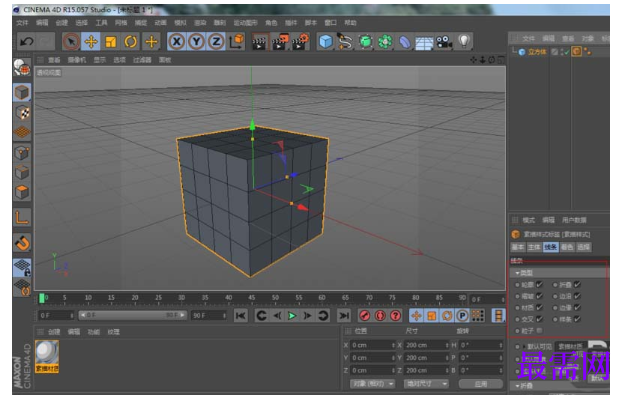This screenshot has height=397, width=629.
Task: Click the 应用 apply button
Action: pos(481,384)
